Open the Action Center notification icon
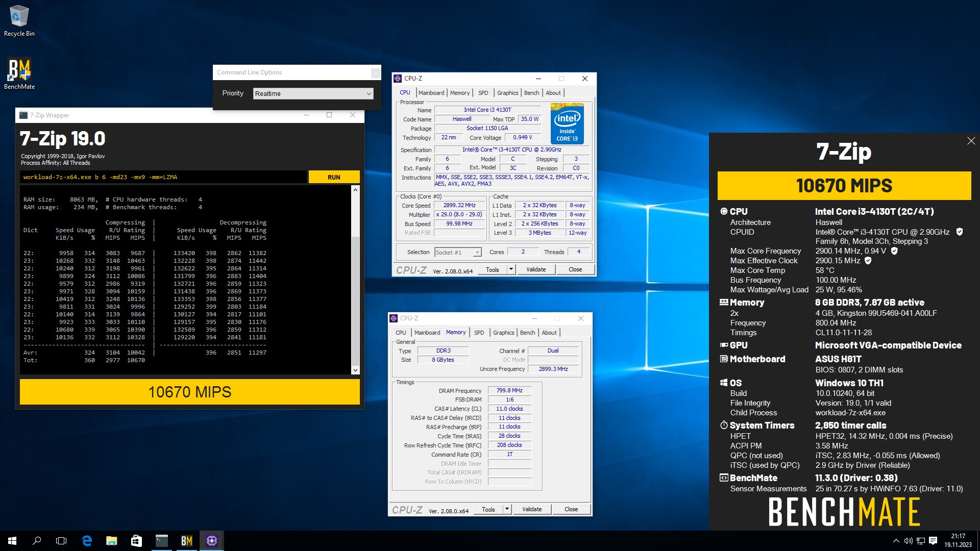This screenshot has height=551, width=980. 933,541
